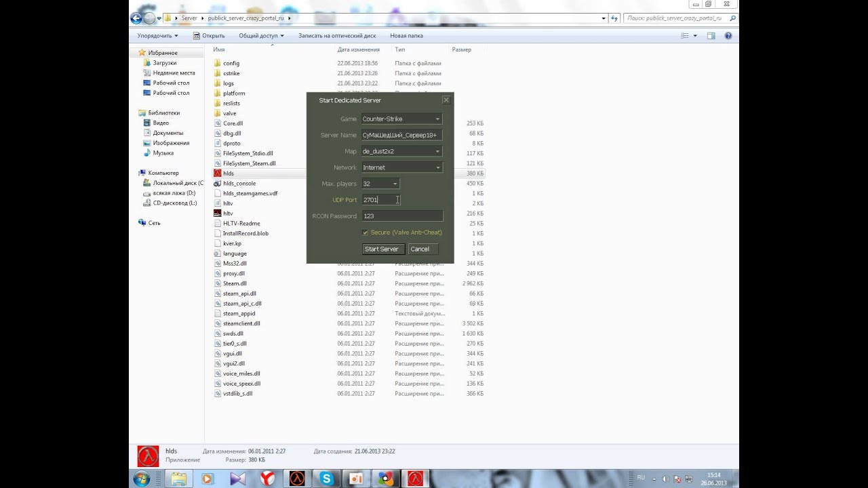Toggle the Secure (Valve Anti-Cheat) checkbox
Screen dimensions: 868x488
(x=365, y=232)
